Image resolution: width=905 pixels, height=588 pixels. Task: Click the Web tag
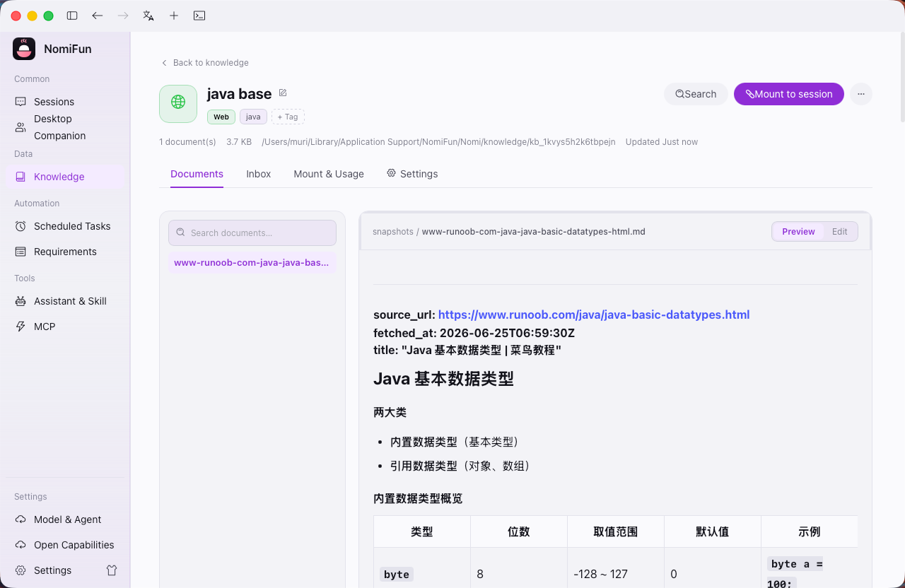[x=221, y=117]
